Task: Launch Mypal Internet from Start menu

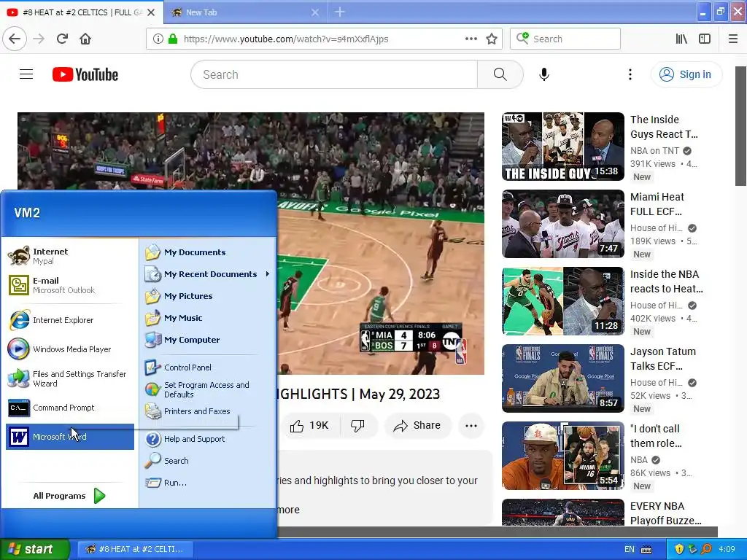Action: pos(70,256)
